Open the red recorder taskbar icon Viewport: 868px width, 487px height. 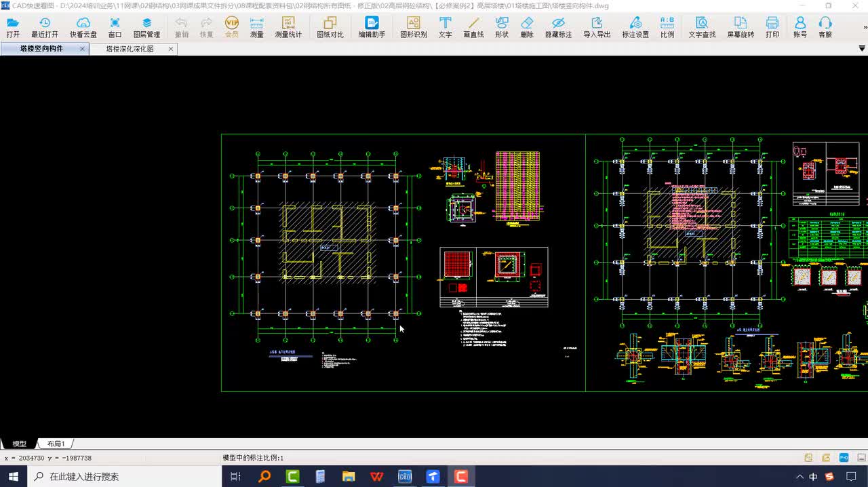point(461,477)
